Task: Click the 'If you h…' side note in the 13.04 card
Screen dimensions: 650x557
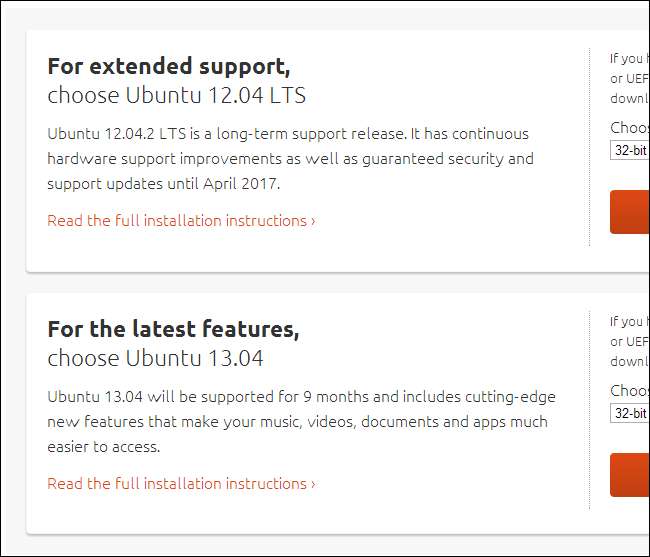Action: 629,339
